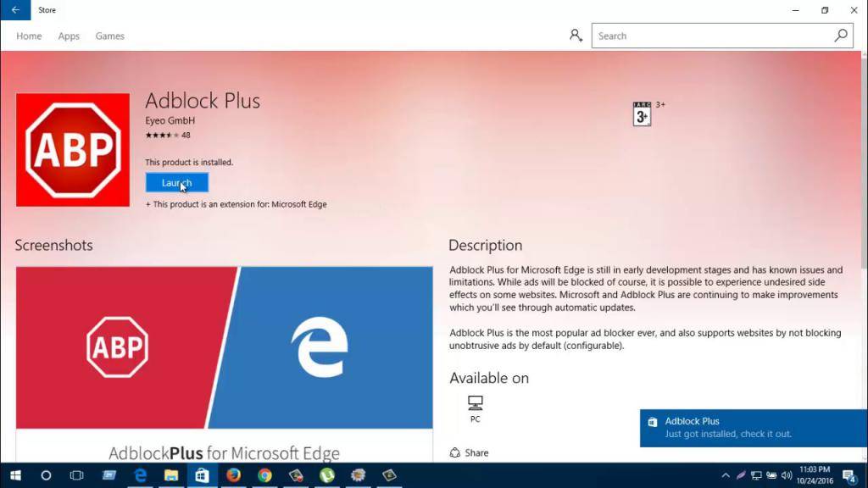Open File Explorer from the taskbar
Screen dimensions: 868x488
pos(171,475)
